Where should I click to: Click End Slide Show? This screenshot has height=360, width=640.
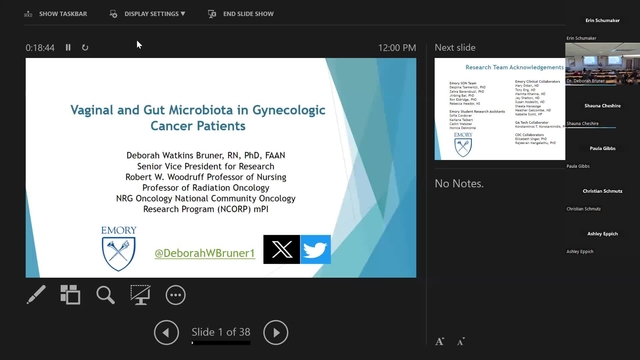241,14
